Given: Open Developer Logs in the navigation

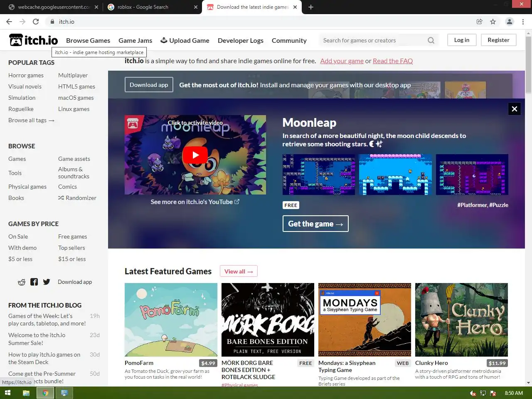Looking at the screenshot, I should 241,40.
